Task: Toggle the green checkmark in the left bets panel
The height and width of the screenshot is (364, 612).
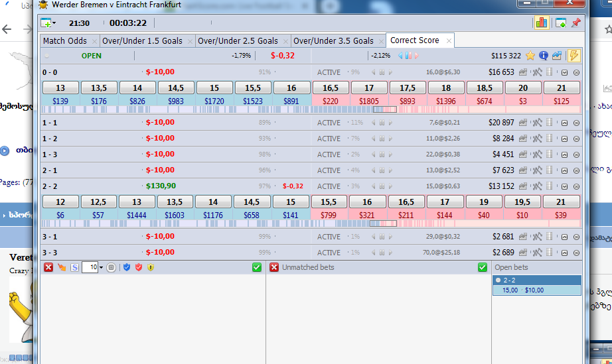Action: point(256,267)
